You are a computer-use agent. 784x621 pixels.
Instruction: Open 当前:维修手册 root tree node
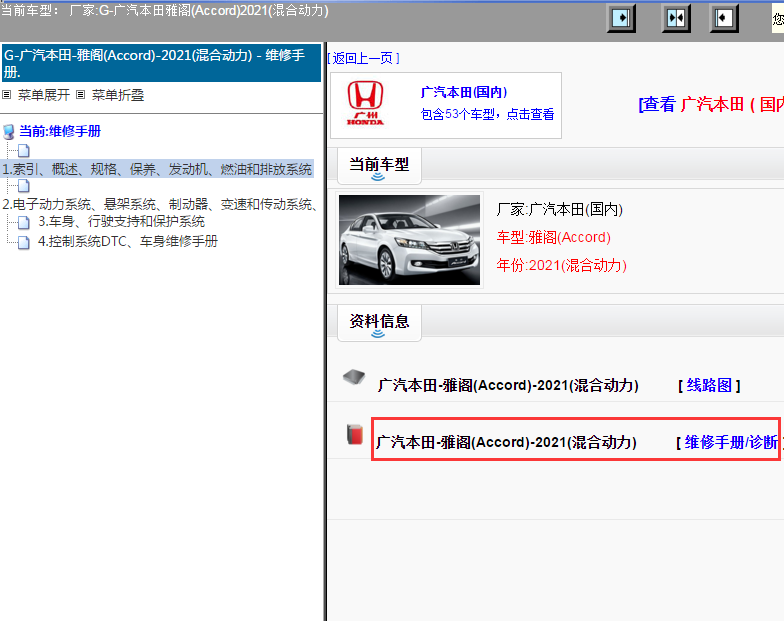pos(60,132)
